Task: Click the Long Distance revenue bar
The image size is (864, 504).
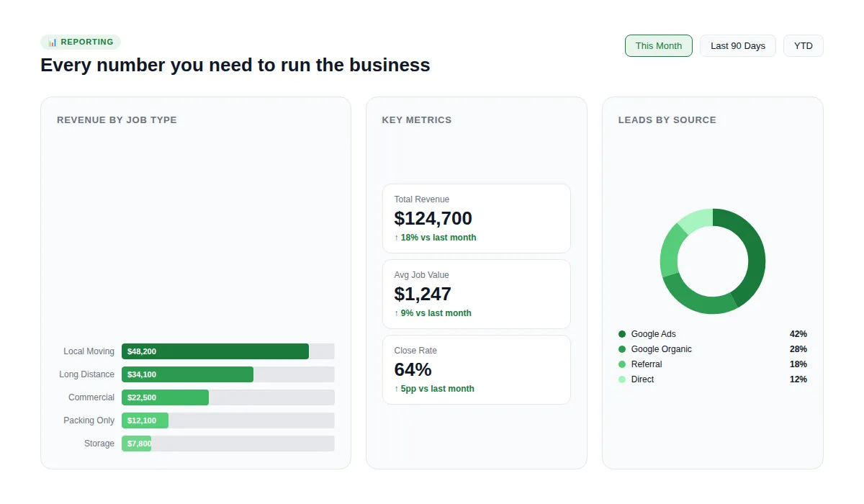Action: point(187,374)
